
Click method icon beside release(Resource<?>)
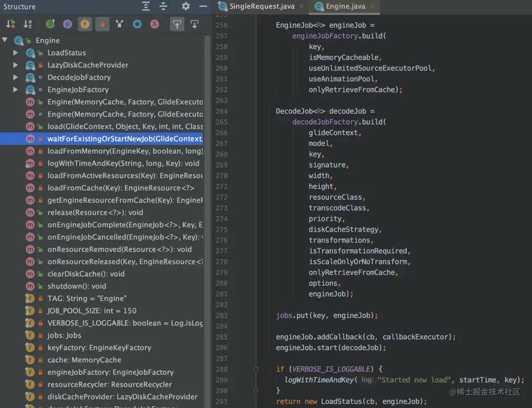pos(30,213)
